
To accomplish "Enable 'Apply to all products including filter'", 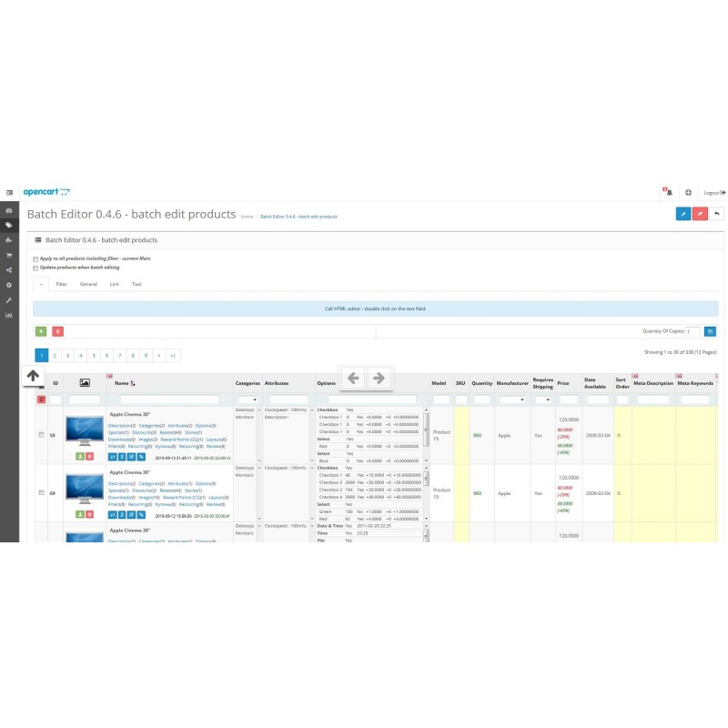I will point(35,259).
